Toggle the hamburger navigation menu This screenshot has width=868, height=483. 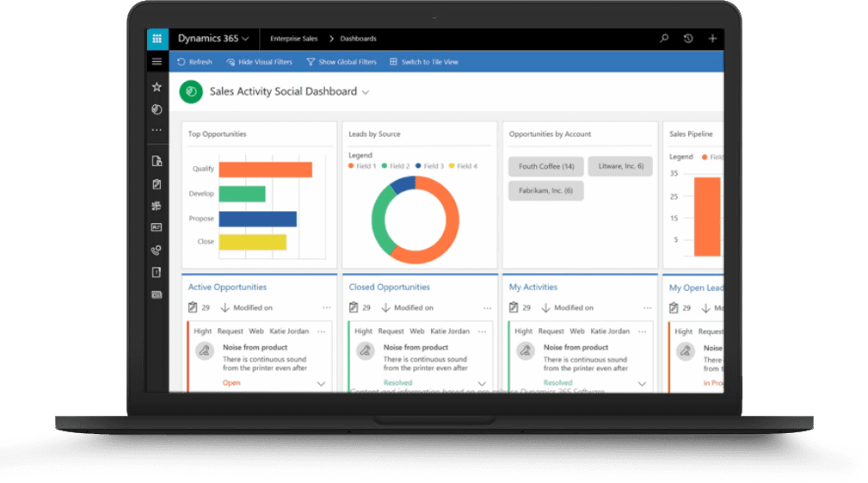point(157,61)
